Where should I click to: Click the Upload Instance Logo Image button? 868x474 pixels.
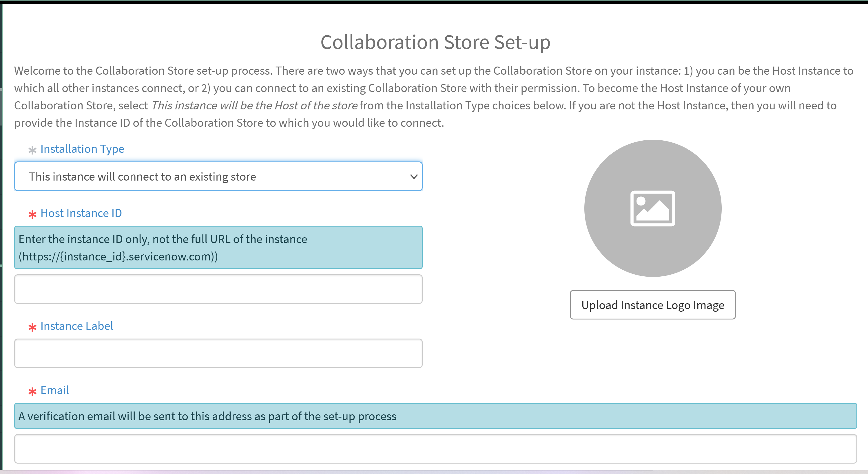click(652, 305)
